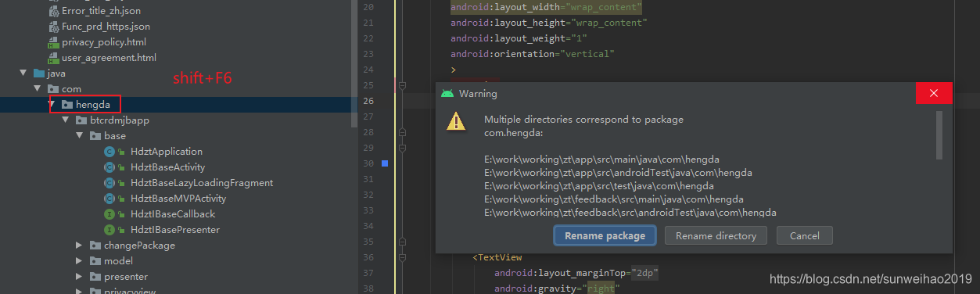Click model folder icon
980x294 pixels.
95,260
